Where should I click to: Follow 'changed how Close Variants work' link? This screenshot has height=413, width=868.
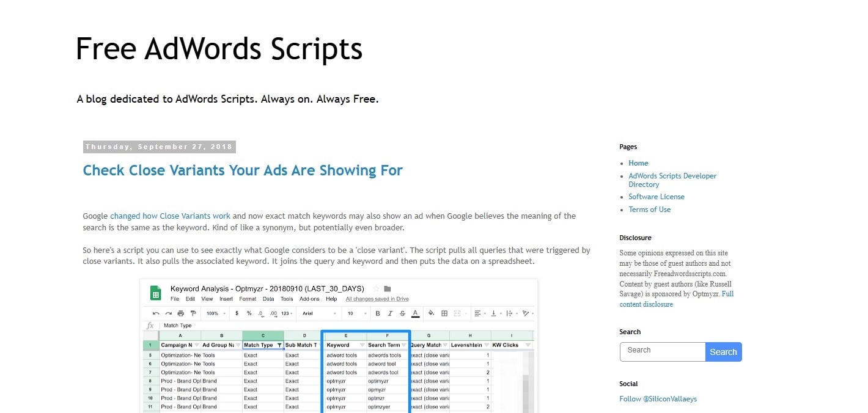[x=171, y=216]
